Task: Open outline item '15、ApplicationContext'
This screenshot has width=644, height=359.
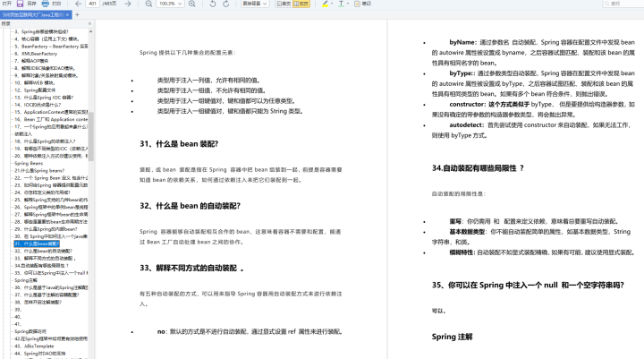Action: coord(51,112)
